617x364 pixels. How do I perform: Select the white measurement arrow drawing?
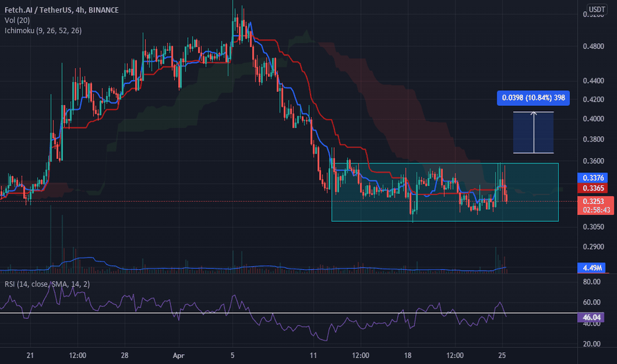click(534, 132)
